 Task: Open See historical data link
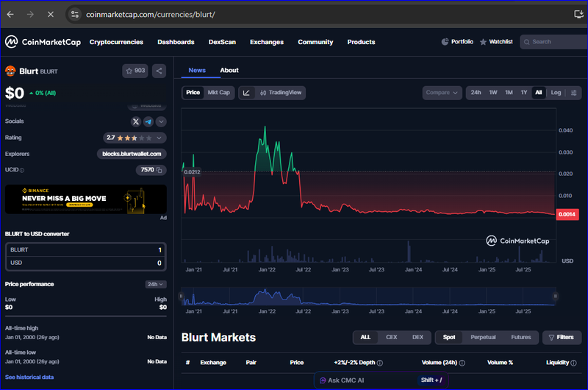coord(29,377)
